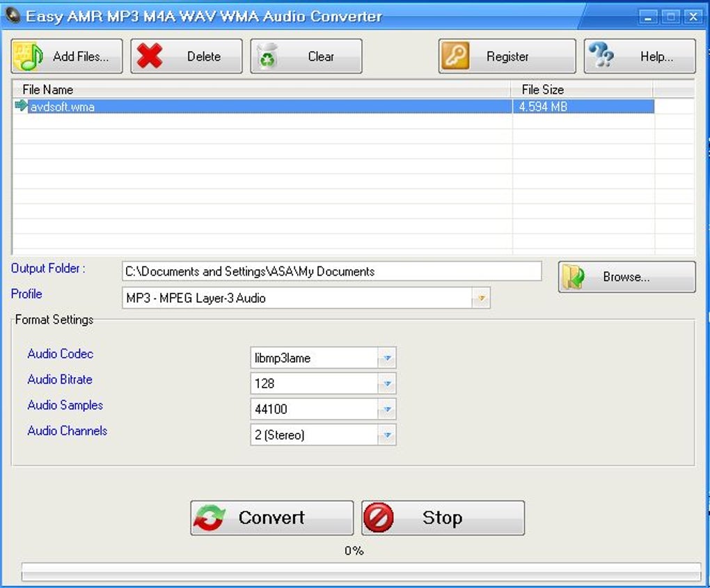Open the Audio Bitrate dropdown
The width and height of the screenshot is (710, 588).
click(388, 383)
